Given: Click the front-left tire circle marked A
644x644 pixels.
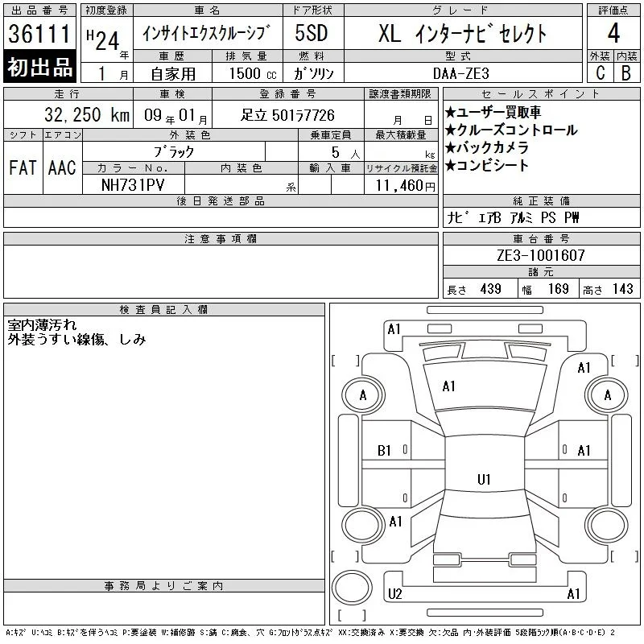Looking at the screenshot, I should pos(363,395).
